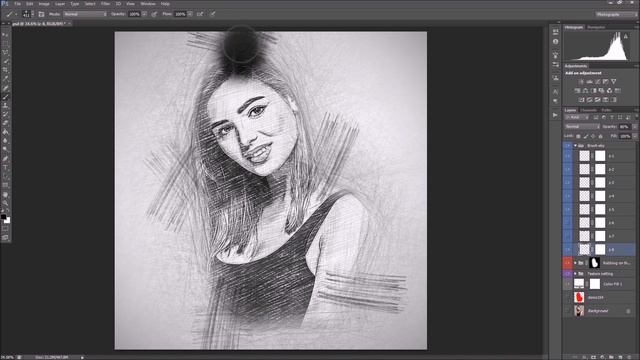Screen dimensions: 640x360
Task: Select the Eraser tool
Action: click(x=5, y=123)
